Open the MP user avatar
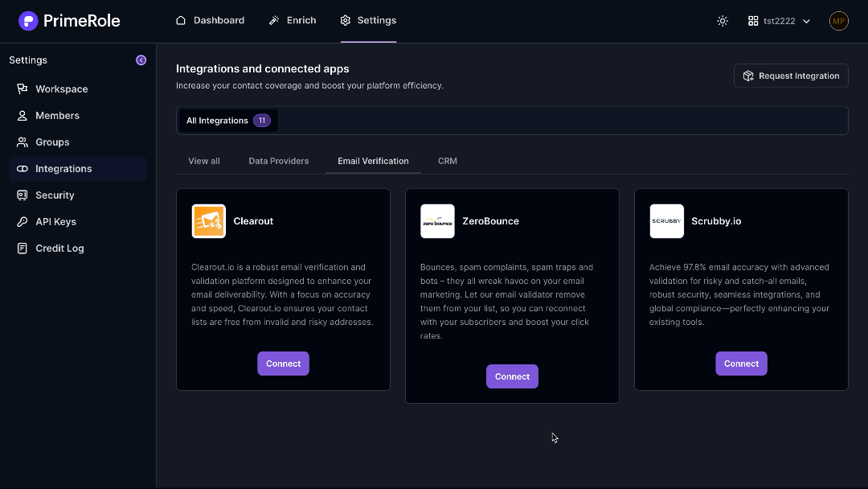The height and width of the screenshot is (489, 868). tap(838, 21)
